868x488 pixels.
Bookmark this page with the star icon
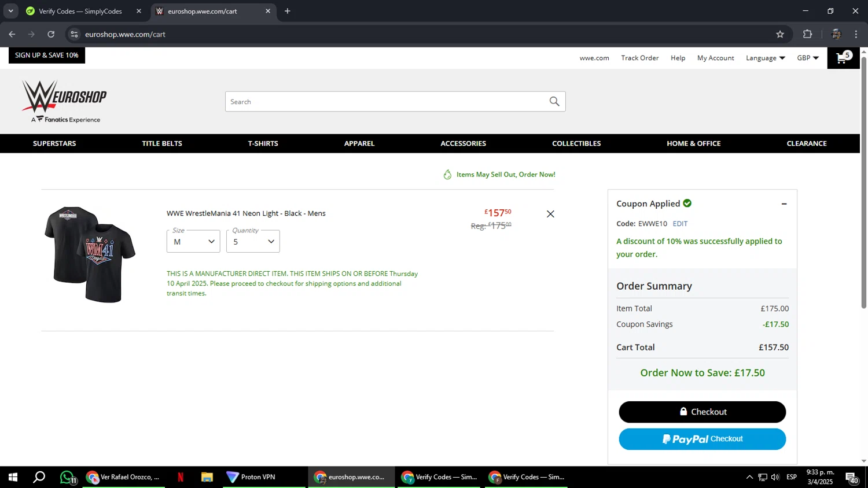780,34
